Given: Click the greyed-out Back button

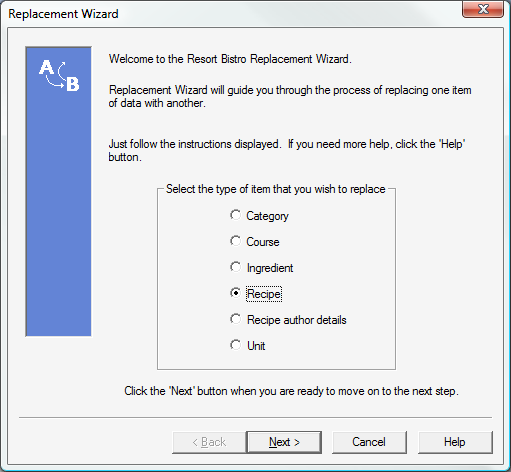Looking at the screenshot, I should tap(209, 442).
